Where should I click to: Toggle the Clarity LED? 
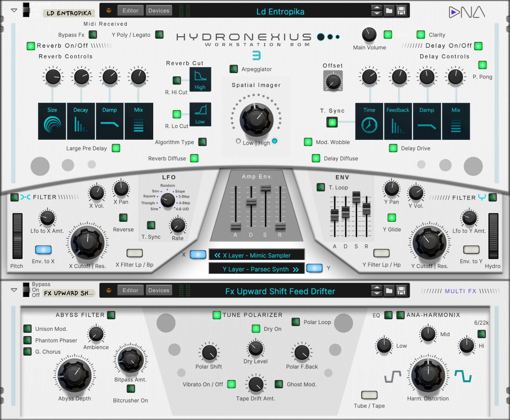tap(421, 34)
